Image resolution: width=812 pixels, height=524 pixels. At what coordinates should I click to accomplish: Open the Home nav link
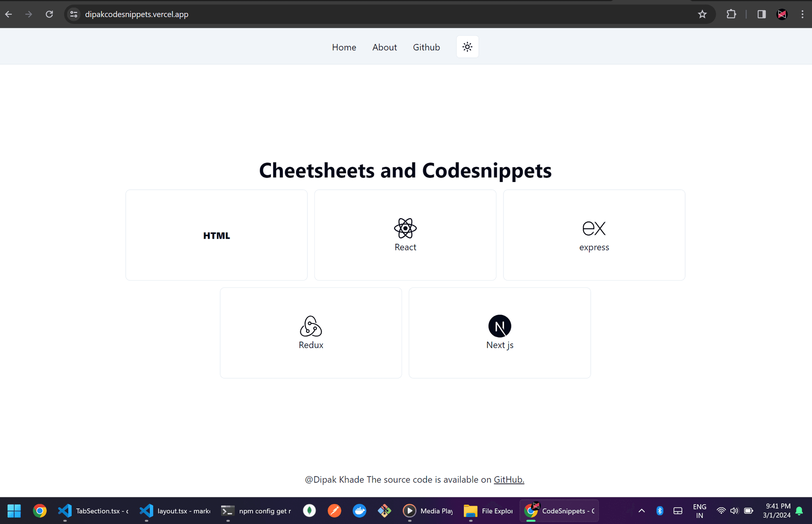(x=344, y=47)
